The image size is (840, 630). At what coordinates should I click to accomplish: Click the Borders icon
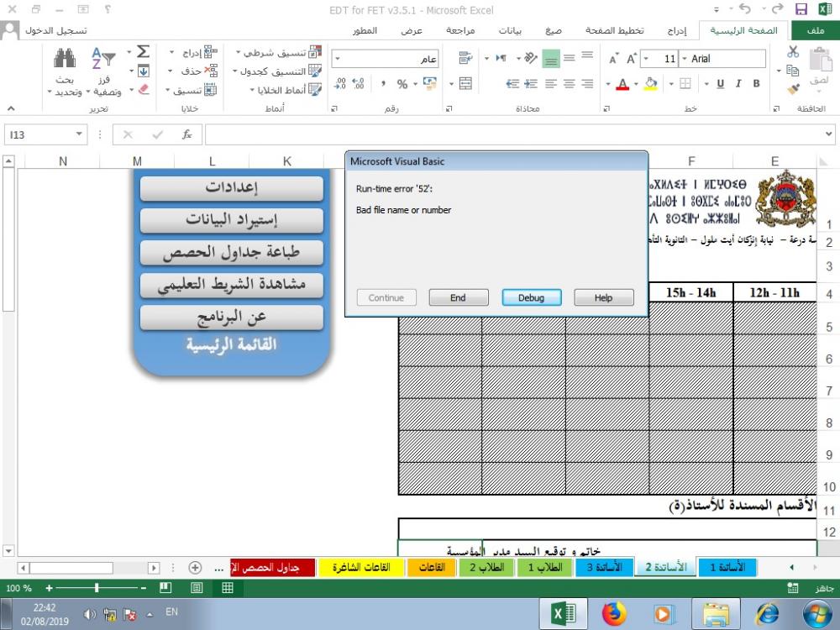pyautogui.click(x=685, y=83)
